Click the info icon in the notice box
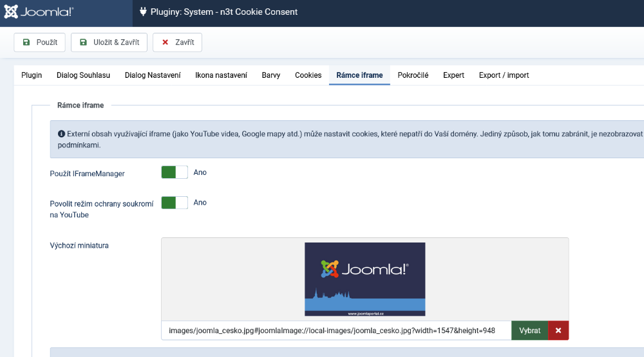 point(61,134)
